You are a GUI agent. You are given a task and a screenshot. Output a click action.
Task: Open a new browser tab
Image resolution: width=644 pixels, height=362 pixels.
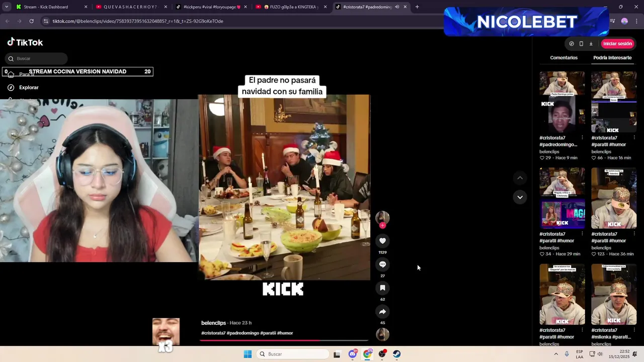tap(417, 7)
